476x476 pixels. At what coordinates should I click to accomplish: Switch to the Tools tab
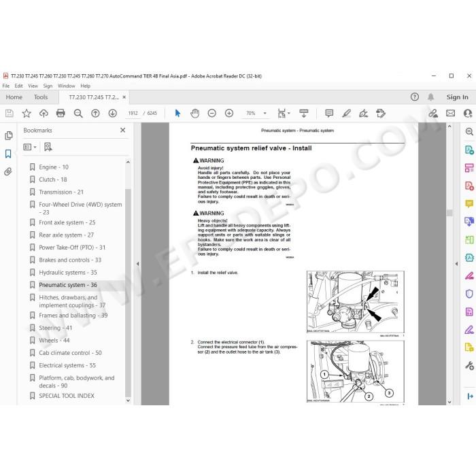[41, 97]
